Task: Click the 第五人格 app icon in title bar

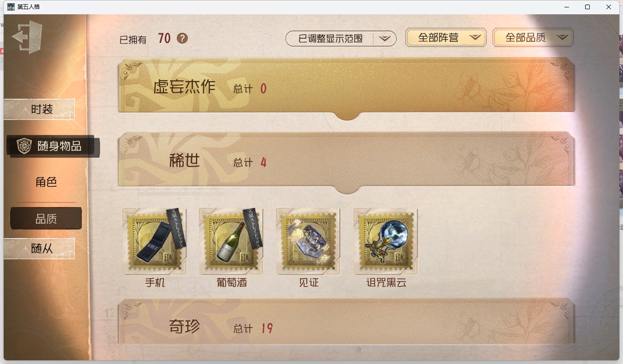Action: (x=11, y=7)
